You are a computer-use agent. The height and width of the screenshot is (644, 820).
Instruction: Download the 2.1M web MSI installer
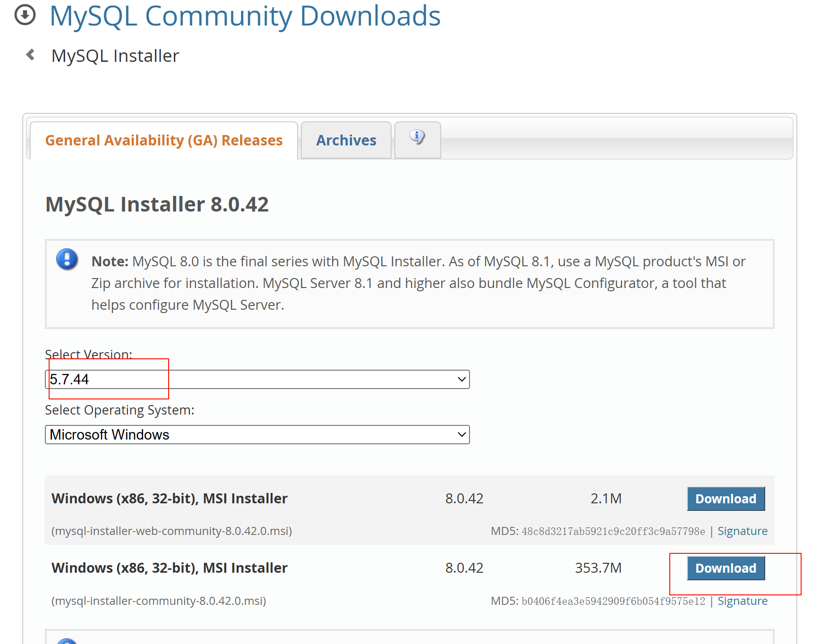(x=726, y=499)
